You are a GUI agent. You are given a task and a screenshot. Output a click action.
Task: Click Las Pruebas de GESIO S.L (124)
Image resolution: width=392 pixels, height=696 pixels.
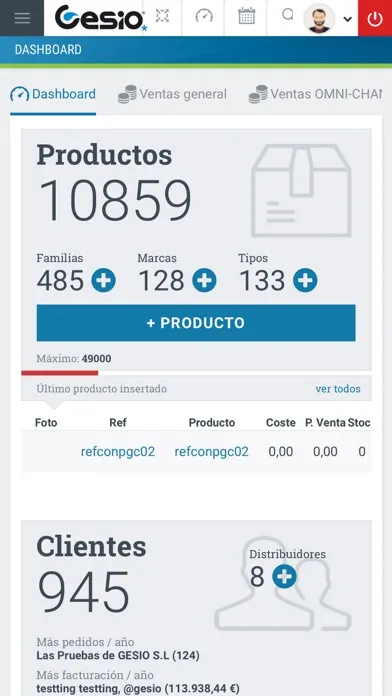coord(118,655)
